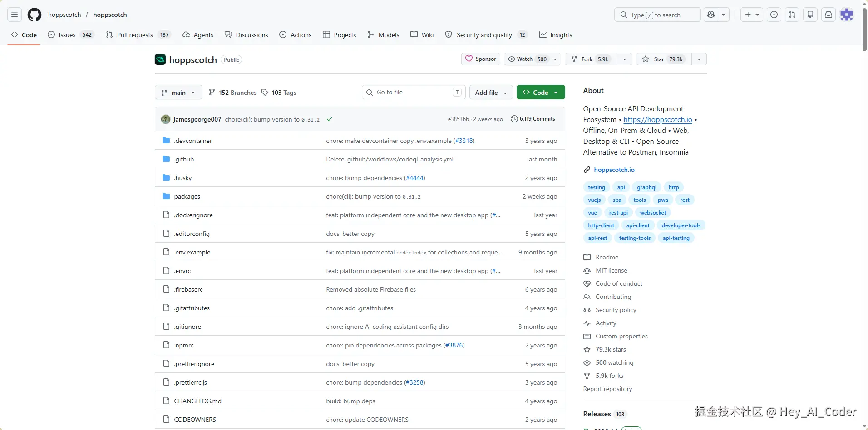Open the Releases section heading

597,414
